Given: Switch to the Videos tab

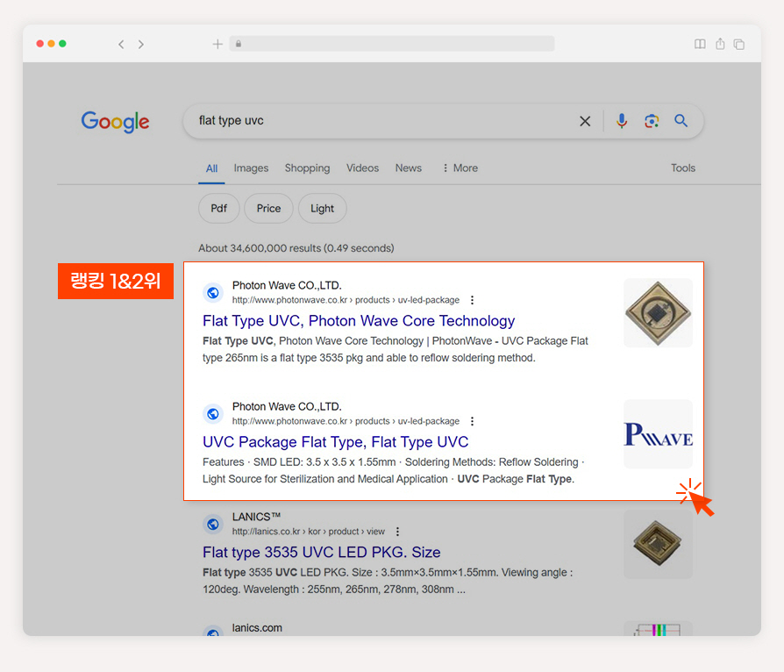Looking at the screenshot, I should pyautogui.click(x=362, y=168).
